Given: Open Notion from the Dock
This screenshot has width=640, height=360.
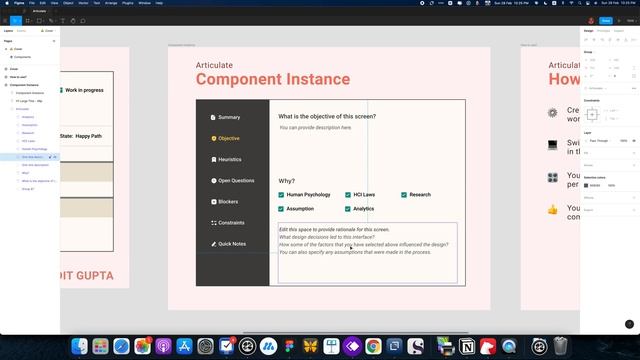Looking at the screenshot, I should tap(467, 346).
